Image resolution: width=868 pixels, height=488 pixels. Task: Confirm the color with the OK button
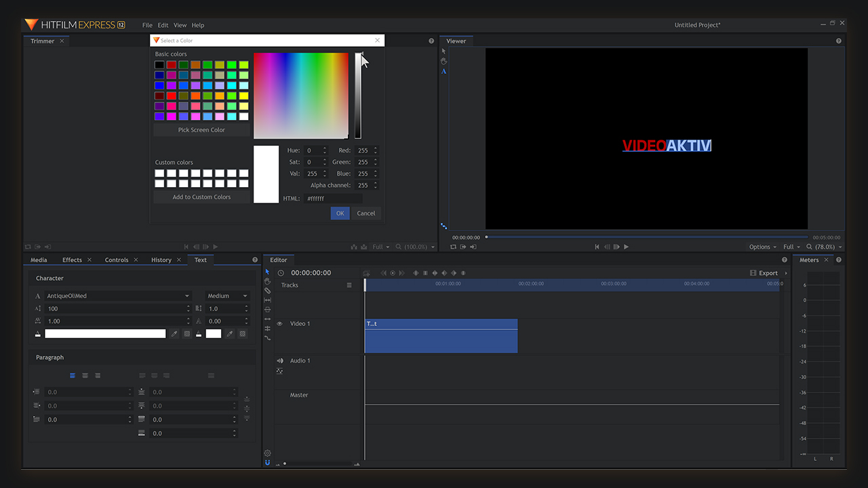[x=340, y=213]
